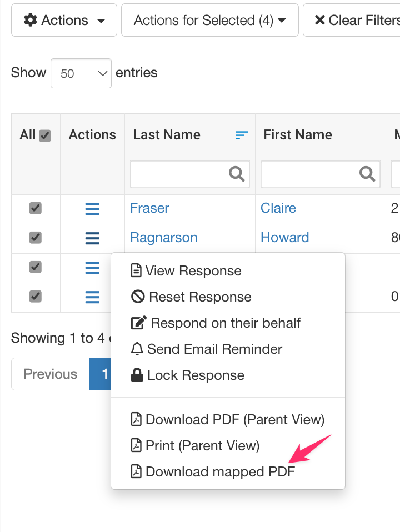Open the Ragnarson last name link
The height and width of the screenshot is (532, 400).
click(x=164, y=238)
